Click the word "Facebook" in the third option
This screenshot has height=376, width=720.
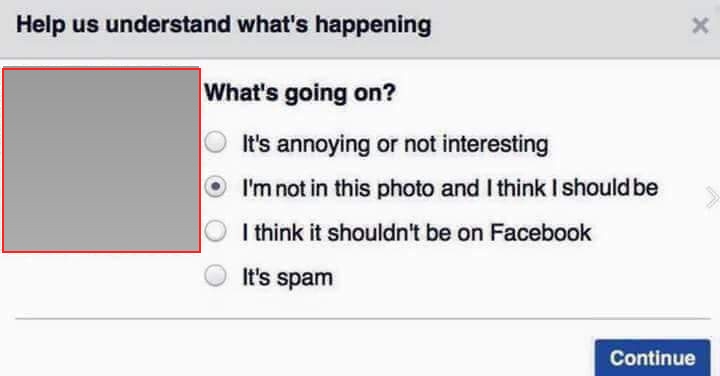pos(540,232)
